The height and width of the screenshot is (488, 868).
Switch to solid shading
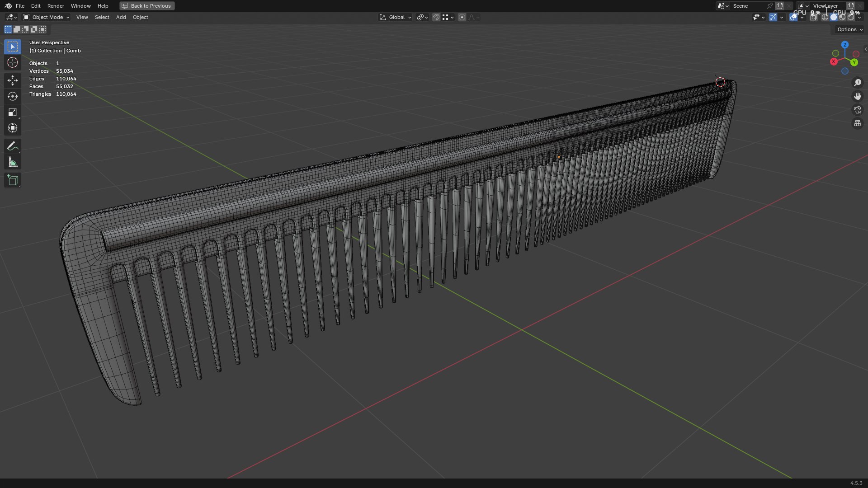point(834,17)
